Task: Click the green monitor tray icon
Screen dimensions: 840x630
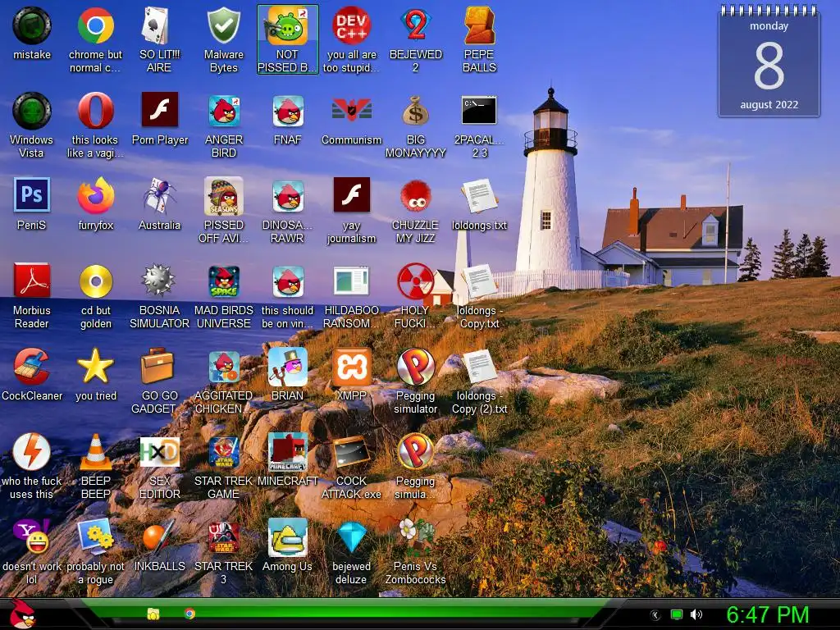Action: (677, 614)
